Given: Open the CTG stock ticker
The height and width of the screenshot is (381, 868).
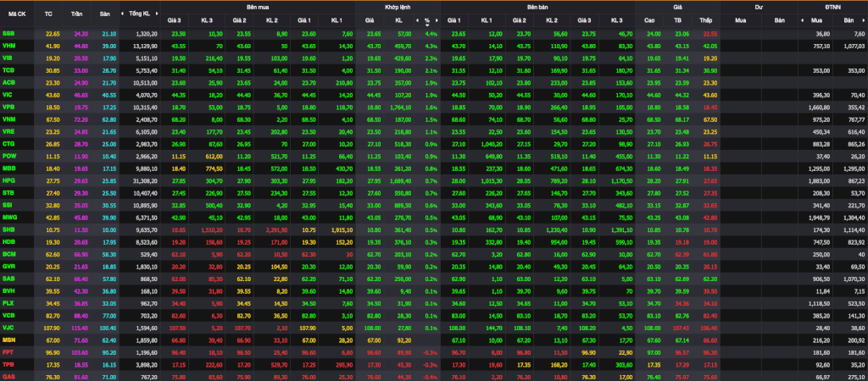Looking at the screenshot, I should coord(8,144).
